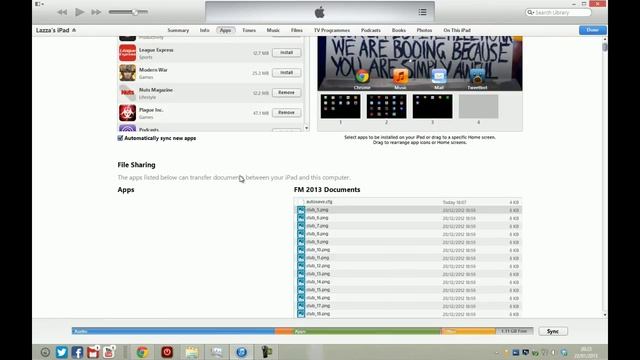The image size is (640, 360).
Task: Select Mail icon in iPad dock preview
Action: [439, 76]
